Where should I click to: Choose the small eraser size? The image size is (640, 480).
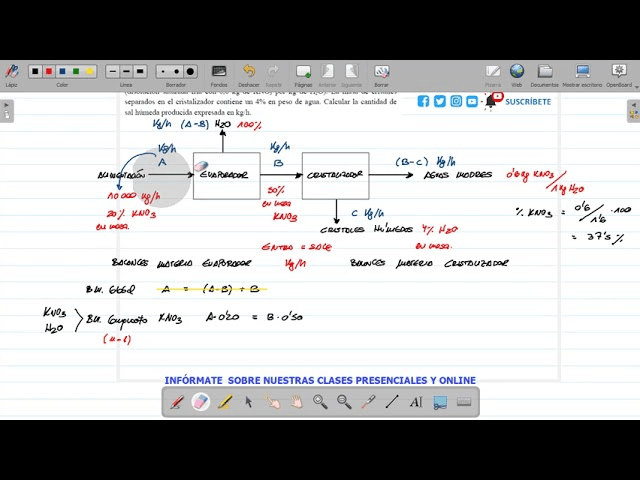(x=163, y=71)
